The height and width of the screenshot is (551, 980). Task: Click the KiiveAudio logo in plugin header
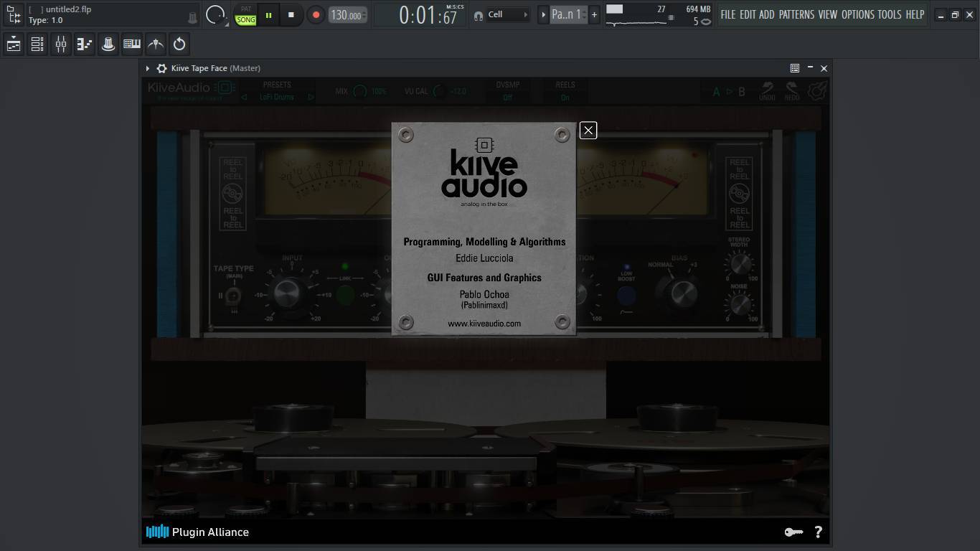(191, 88)
